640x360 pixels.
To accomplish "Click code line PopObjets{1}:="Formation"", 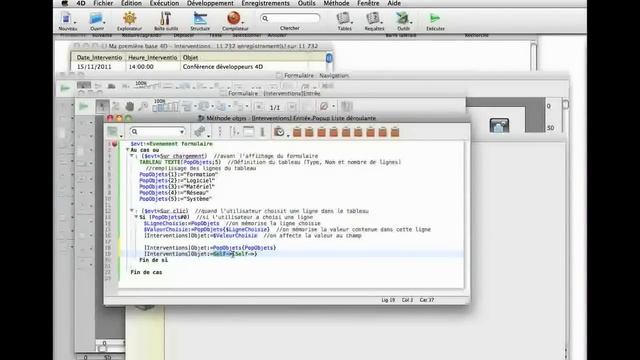I will coord(178,174).
